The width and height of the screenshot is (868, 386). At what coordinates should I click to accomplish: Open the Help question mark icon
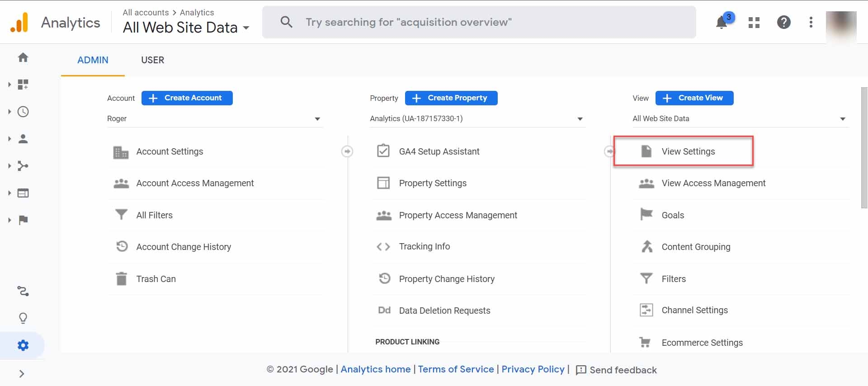coord(783,22)
